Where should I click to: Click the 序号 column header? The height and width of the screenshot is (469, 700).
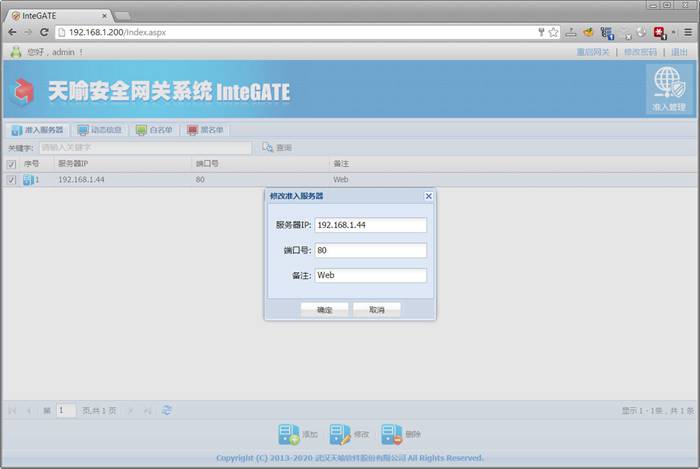tap(37, 164)
